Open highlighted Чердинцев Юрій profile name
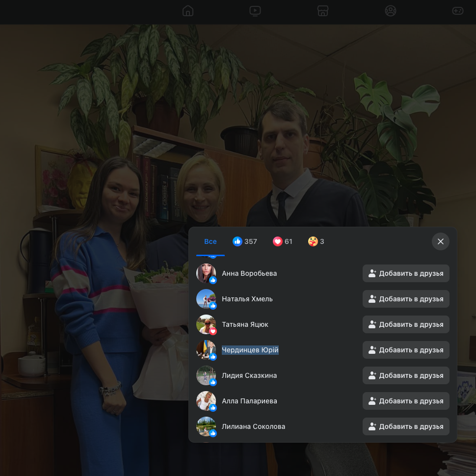 pos(250,350)
